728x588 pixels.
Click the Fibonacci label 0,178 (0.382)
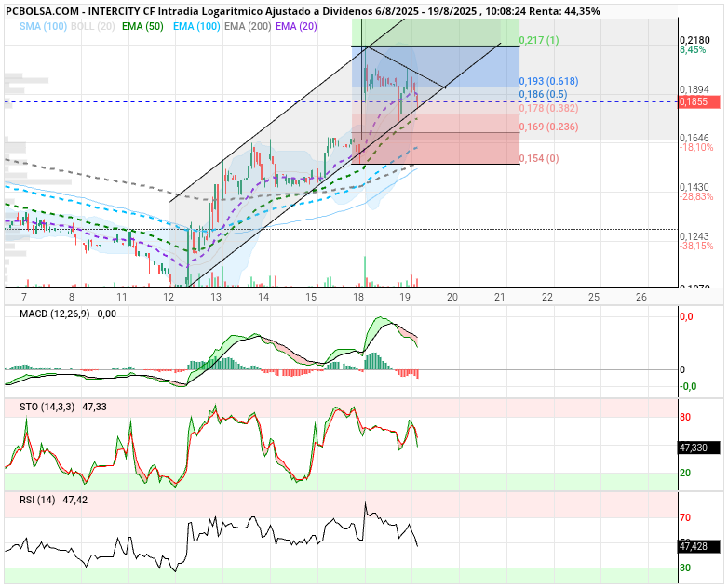548,108
